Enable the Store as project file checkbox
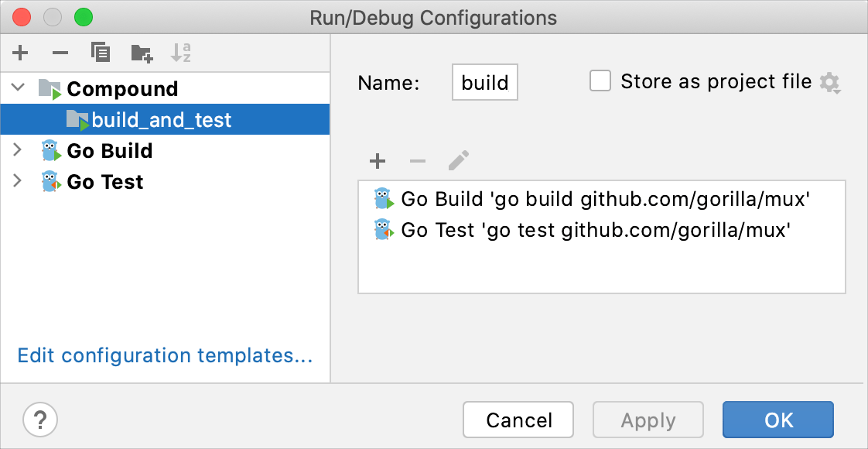 tap(600, 81)
